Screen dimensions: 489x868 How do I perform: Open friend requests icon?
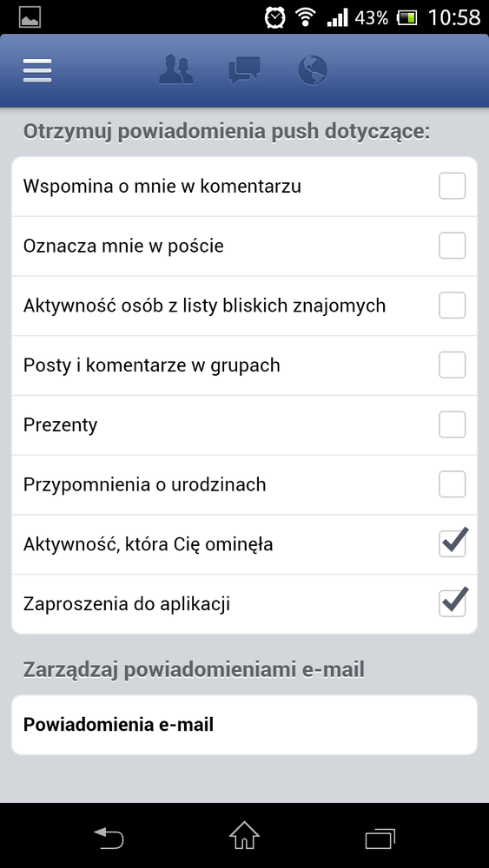click(x=176, y=70)
